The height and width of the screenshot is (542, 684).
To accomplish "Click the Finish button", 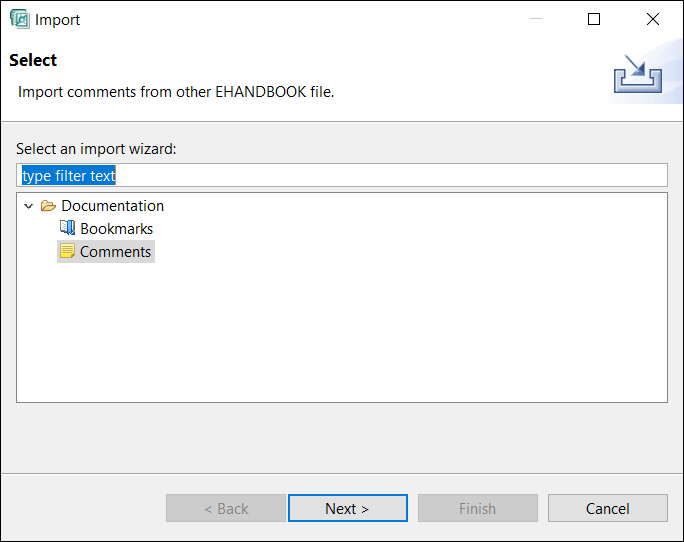I will pyautogui.click(x=477, y=508).
